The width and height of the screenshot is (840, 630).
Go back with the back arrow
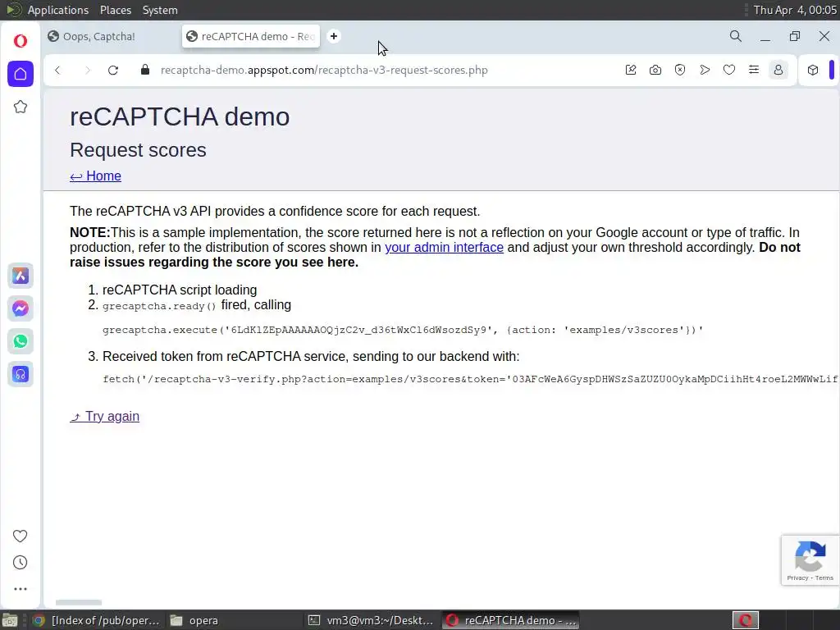click(58, 71)
